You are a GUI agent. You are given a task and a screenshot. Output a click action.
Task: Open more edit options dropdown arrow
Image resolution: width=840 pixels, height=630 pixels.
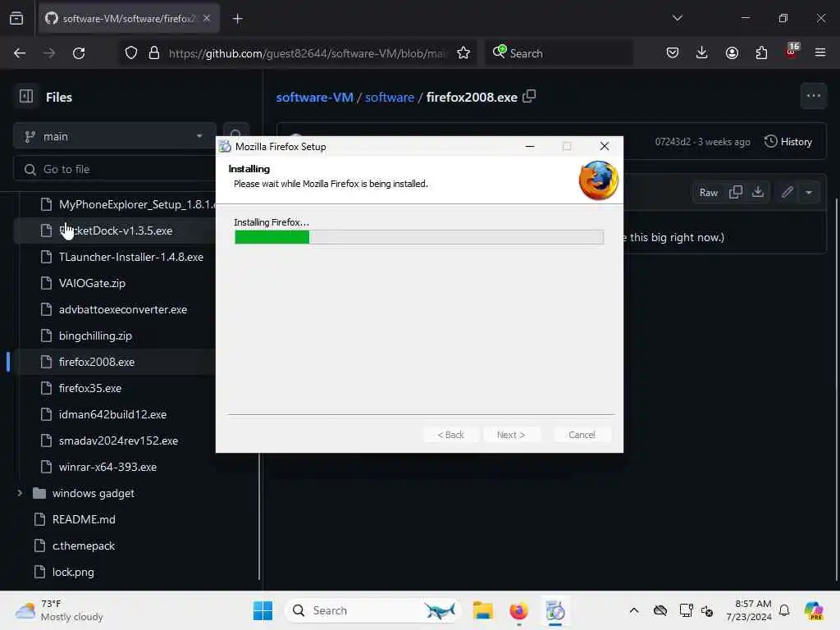point(808,192)
